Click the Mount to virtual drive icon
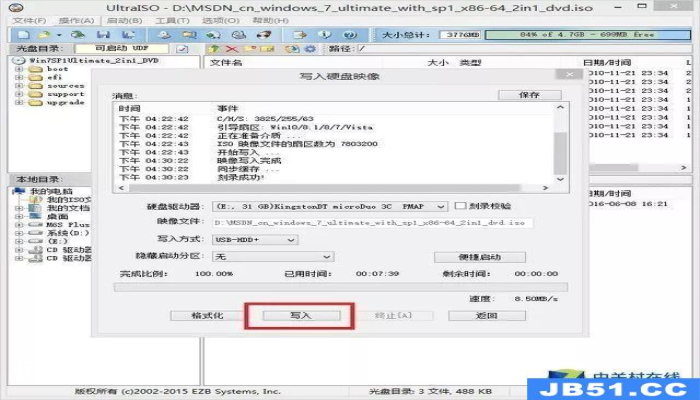700x400 pixels. (x=238, y=35)
